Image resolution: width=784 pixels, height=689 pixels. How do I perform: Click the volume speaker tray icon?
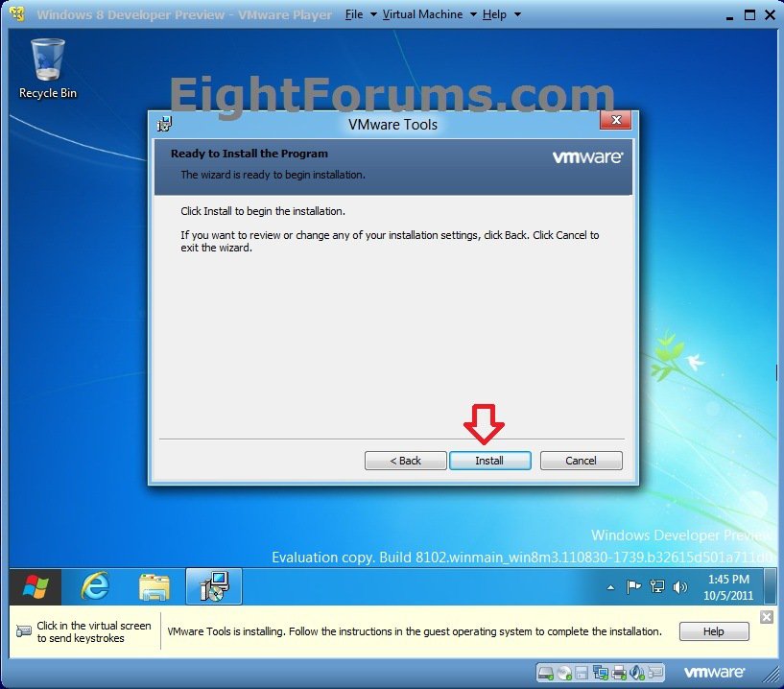[x=679, y=587]
